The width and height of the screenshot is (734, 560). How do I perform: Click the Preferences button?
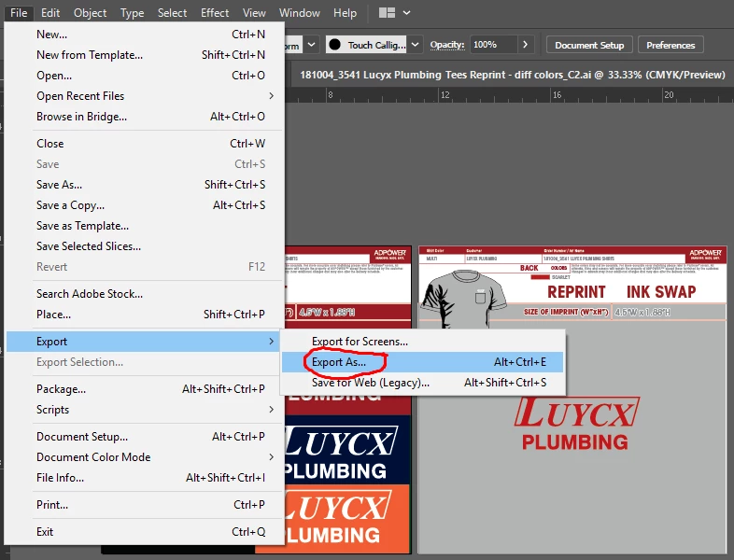click(670, 45)
